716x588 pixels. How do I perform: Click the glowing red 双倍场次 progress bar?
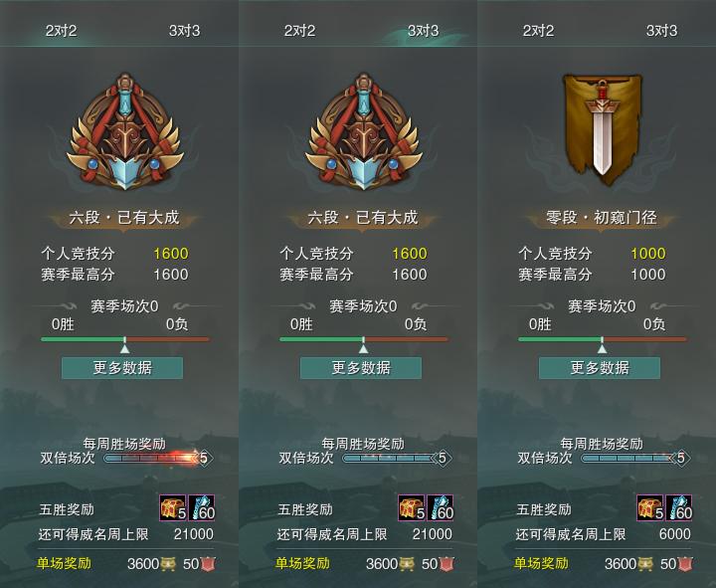coord(152,458)
